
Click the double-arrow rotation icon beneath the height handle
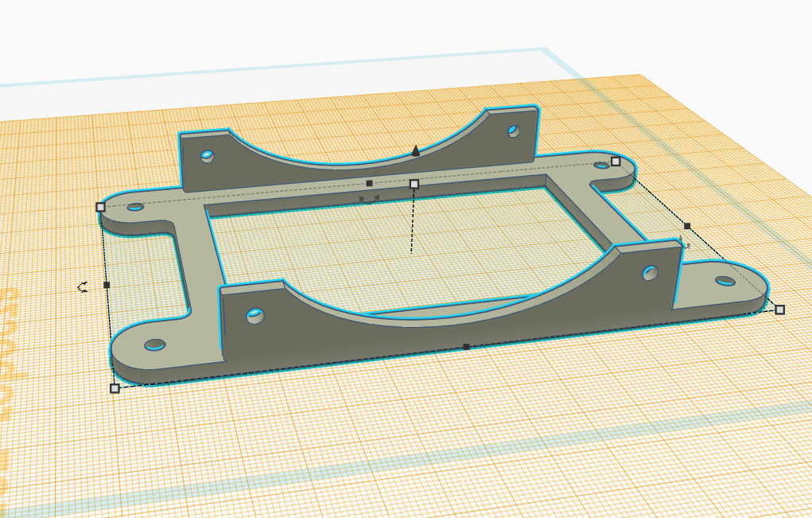369,199
